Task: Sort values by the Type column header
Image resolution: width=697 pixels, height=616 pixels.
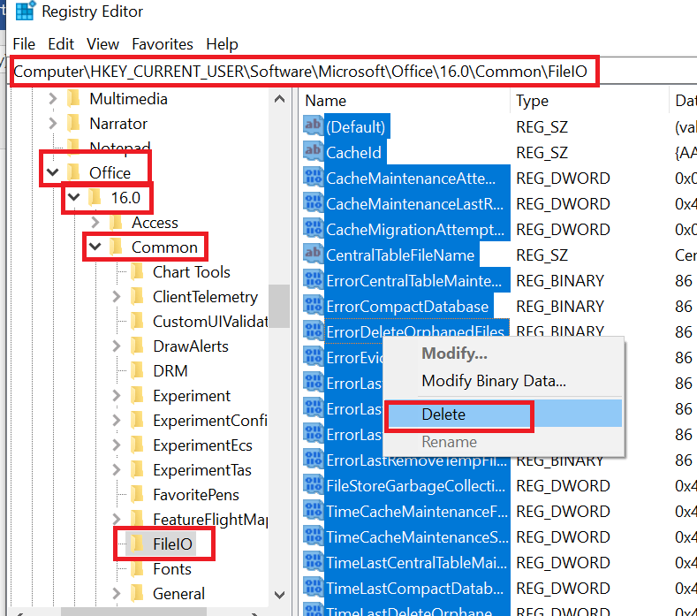Action: pos(589,101)
